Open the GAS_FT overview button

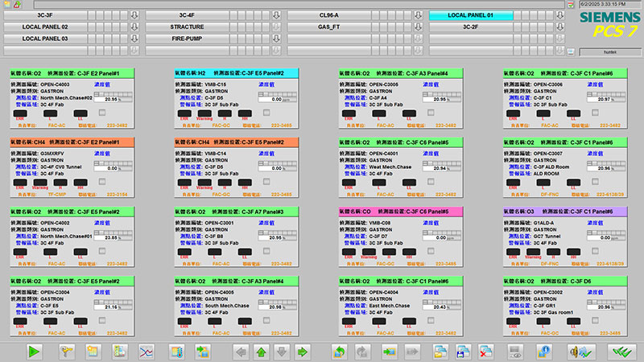click(329, 27)
